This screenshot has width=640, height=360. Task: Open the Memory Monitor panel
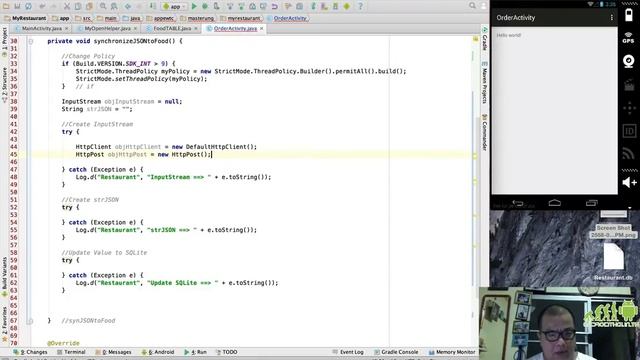point(452,352)
